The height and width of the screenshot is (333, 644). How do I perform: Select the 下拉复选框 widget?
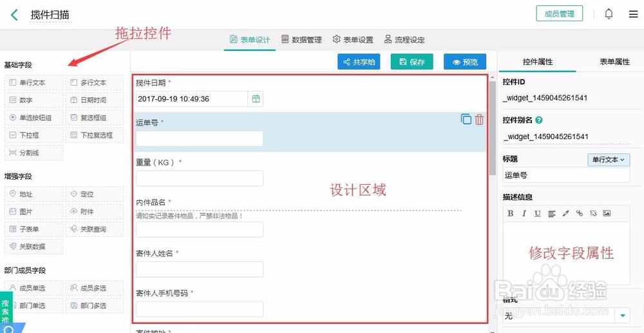pyautogui.click(x=95, y=135)
